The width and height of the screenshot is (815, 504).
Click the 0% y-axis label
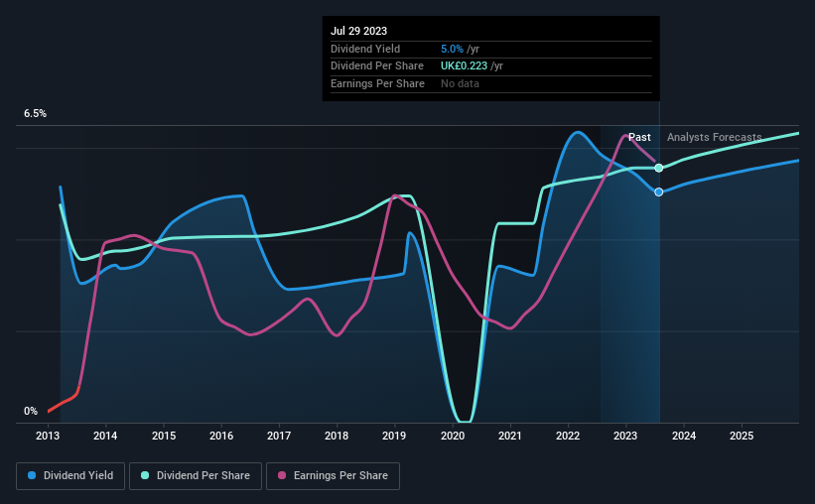tap(31, 411)
